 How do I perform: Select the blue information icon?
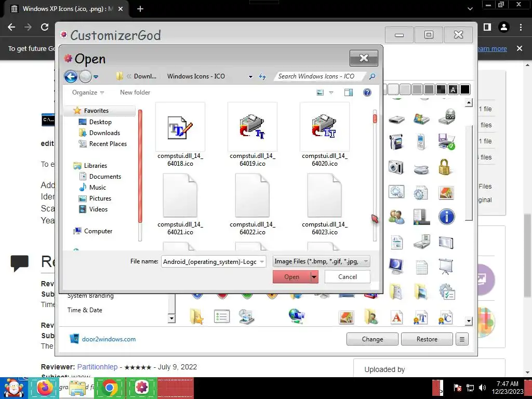tap(446, 217)
